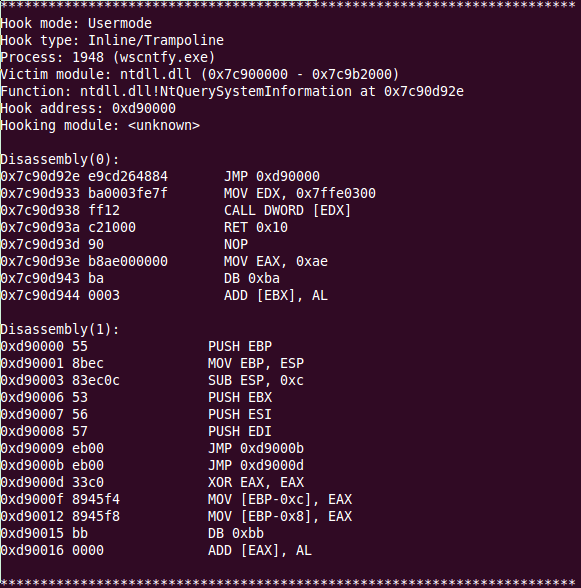Click the 'Hook type: Inline/Trampoline' text
The image size is (581, 588).
[x=112, y=40]
